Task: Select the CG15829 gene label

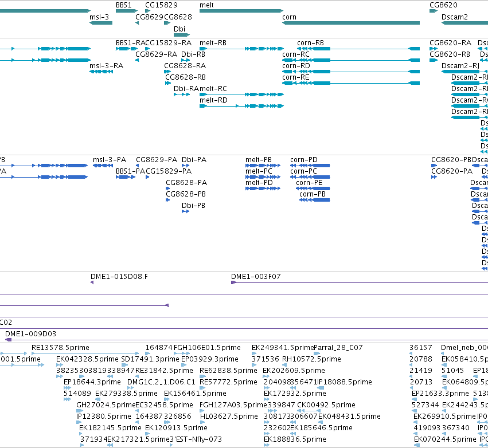Action: coord(161,5)
